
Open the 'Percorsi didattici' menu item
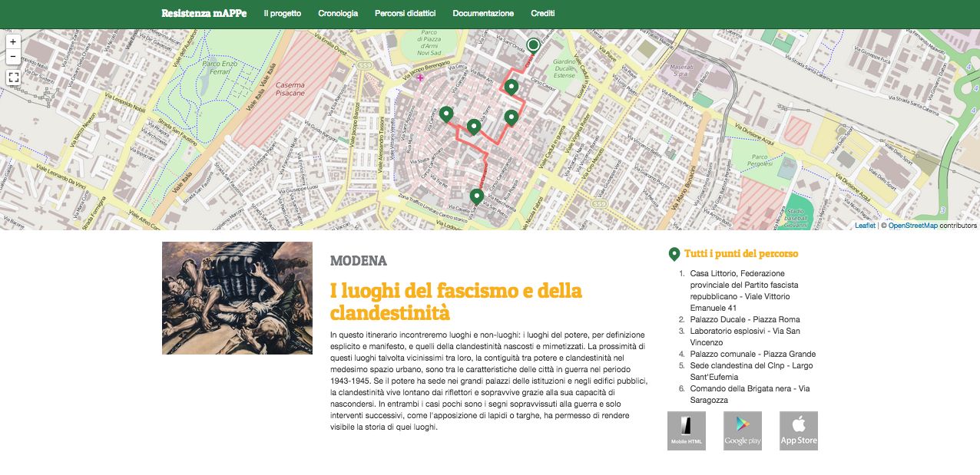pos(406,13)
